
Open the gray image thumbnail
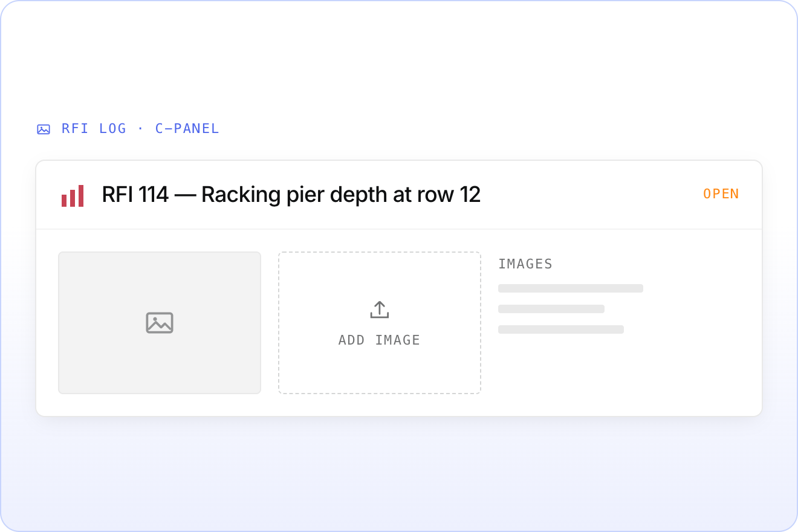160,323
